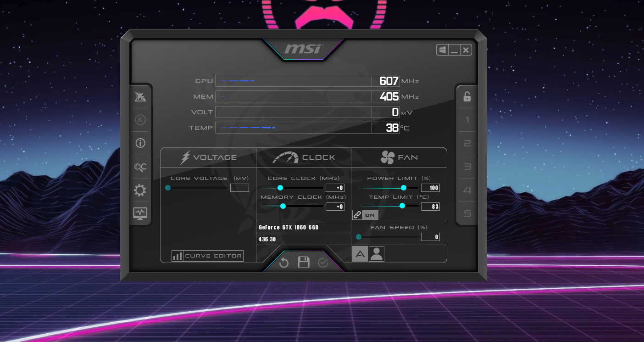Adjust the Temp Limit slider handle
This screenshot has height=342, width=644.
[x=402, y=206]
